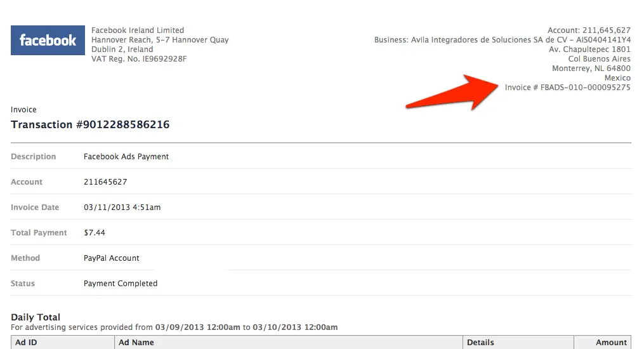Click the 'Mexico' country line

[x=617, y=77]
